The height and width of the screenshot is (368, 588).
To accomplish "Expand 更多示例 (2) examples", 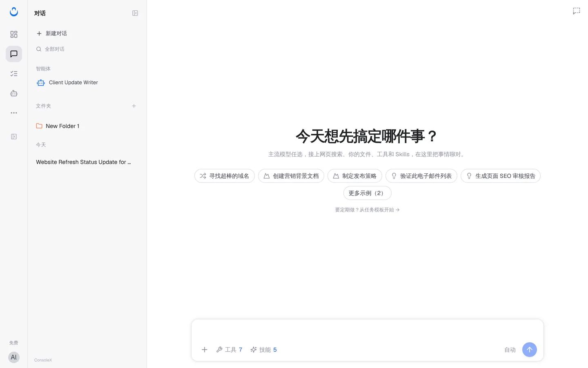I will click(367, 193).
